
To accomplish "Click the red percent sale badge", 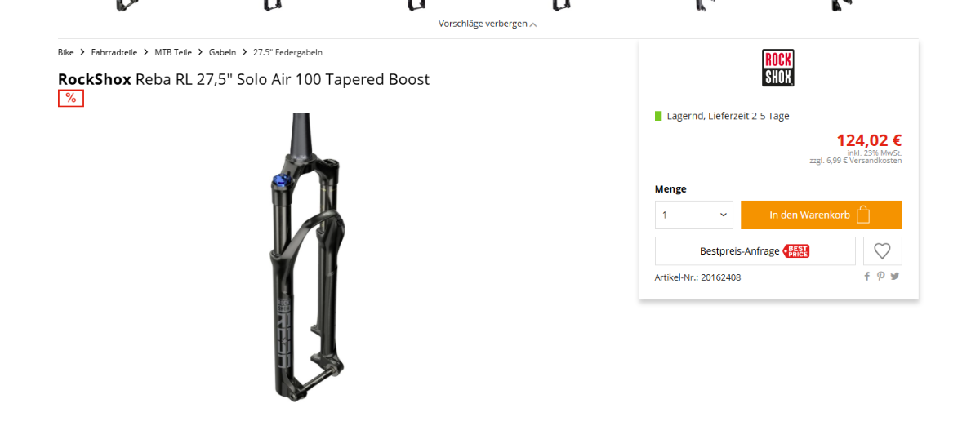I will (x=71, y=98).
